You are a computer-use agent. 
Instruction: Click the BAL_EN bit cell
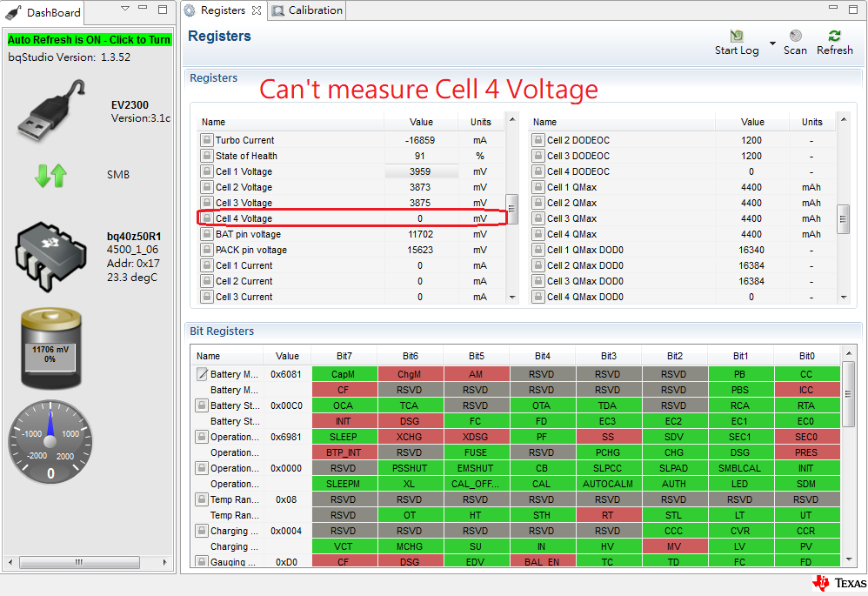pyautogui.click(x=542, y=561)
